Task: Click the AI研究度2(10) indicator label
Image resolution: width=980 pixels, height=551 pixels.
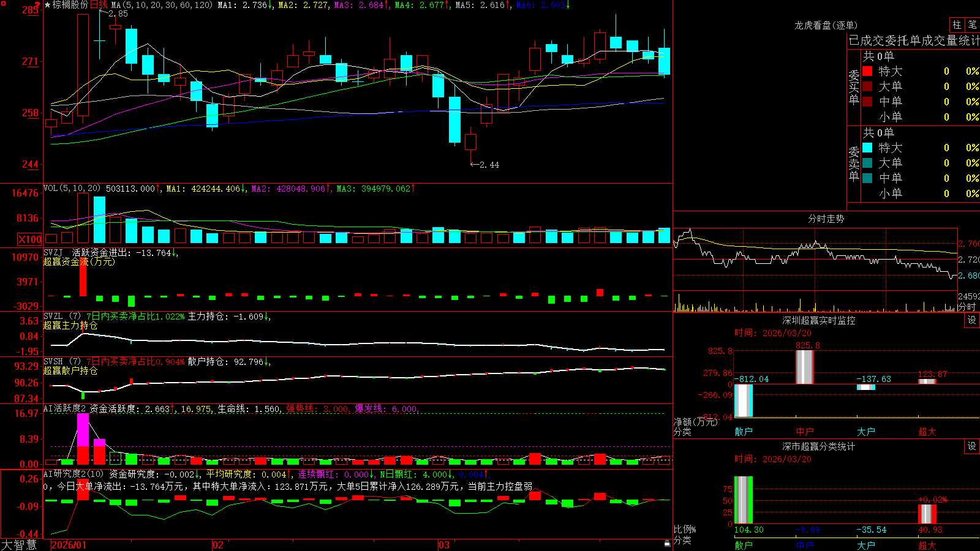Action: (x=74, y=474)
